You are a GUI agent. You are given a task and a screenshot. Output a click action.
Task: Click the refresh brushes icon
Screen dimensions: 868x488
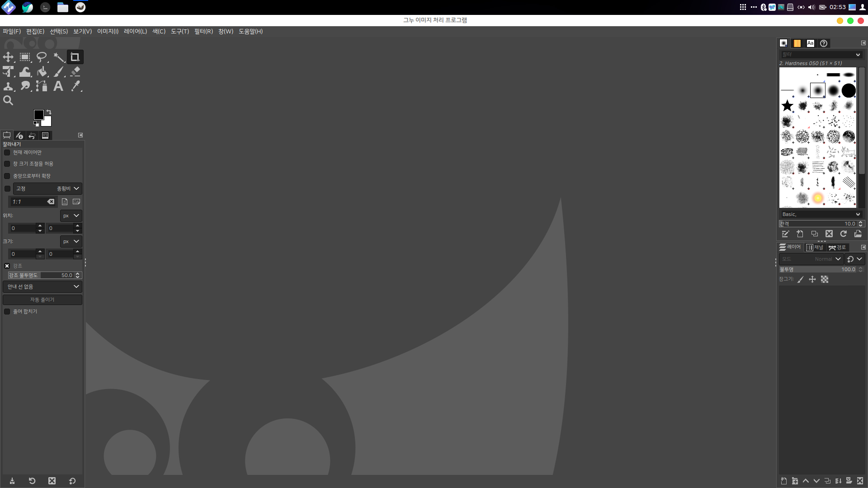click(843, 234)
